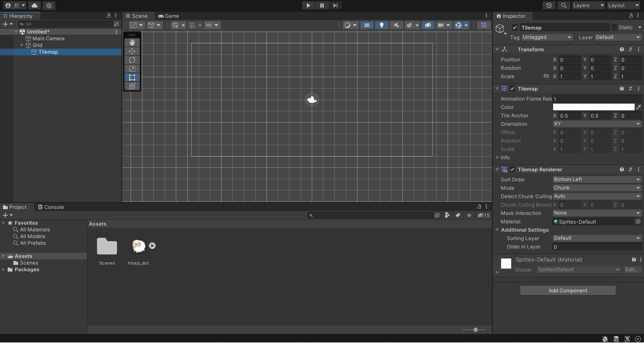This screenshot has height=343, width=644.
Task: Select the Hand tool in Scene toolbar
Action: 132,42
